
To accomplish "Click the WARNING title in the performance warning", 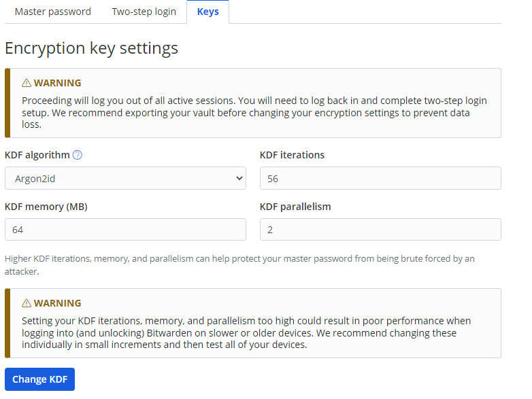I will pyautogui.click(x=57, y=303).
